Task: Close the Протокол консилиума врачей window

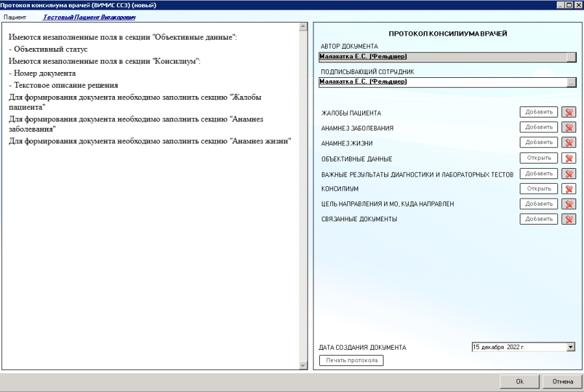Action: click(x=578, y=5)
